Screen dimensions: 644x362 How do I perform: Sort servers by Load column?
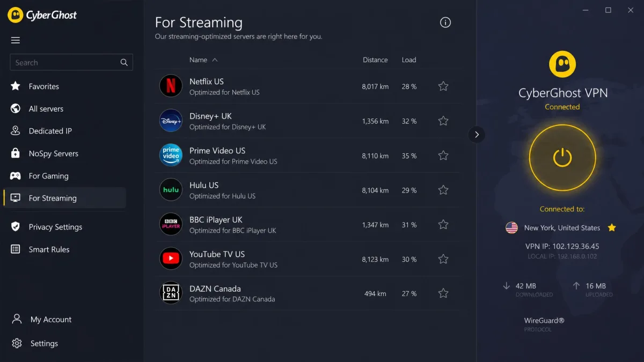(409, 60)
